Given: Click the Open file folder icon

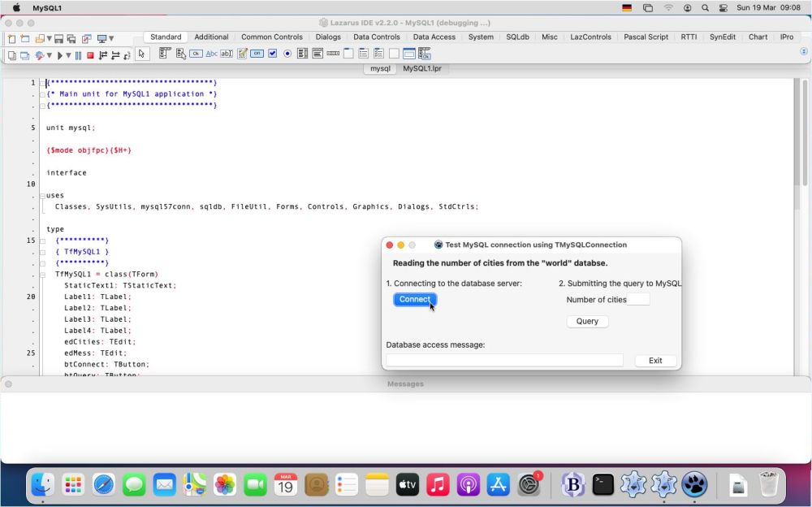Looking at the screenshot, I should [x=39, y=39].
